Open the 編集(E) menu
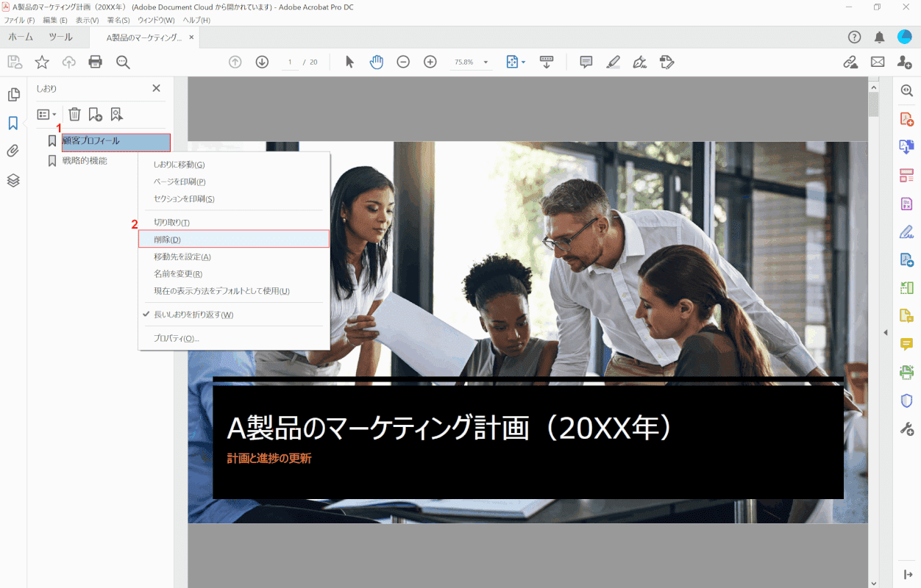 (x=54, y=20)
